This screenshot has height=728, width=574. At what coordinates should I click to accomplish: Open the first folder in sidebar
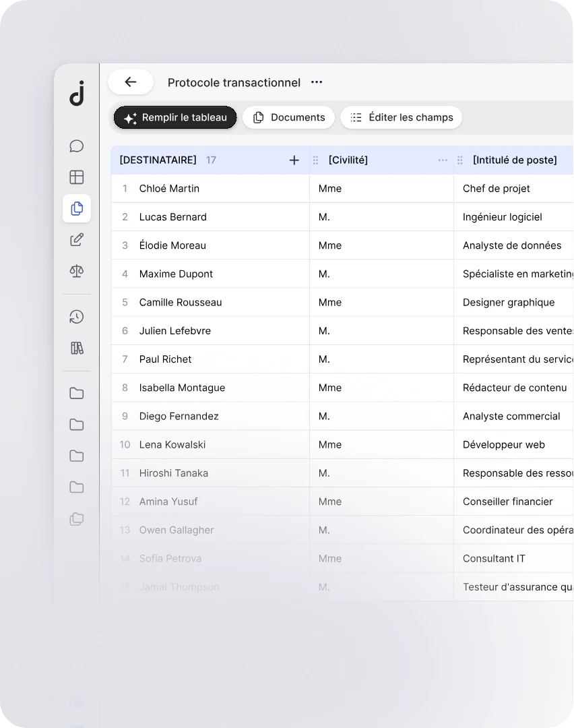coord(77,393)
